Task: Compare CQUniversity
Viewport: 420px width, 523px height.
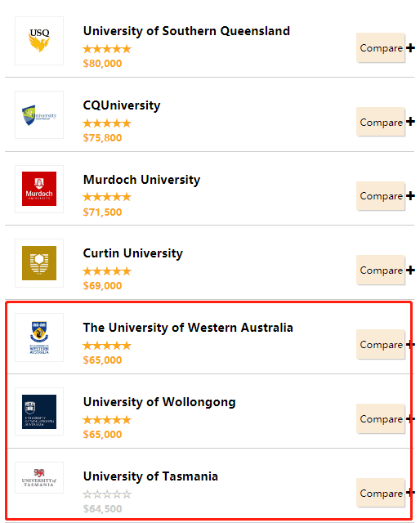Action: [x=381, y=122]
